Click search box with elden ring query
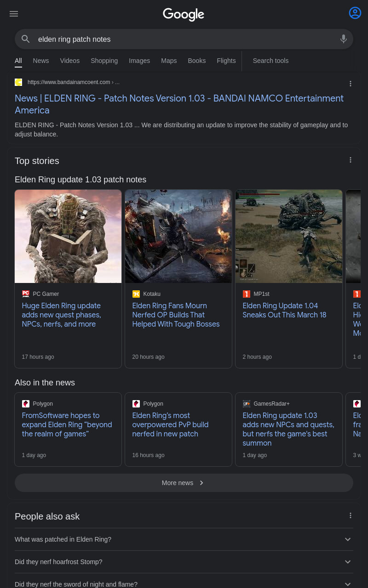Screen dimensions: 368x588 click(184, 39)
